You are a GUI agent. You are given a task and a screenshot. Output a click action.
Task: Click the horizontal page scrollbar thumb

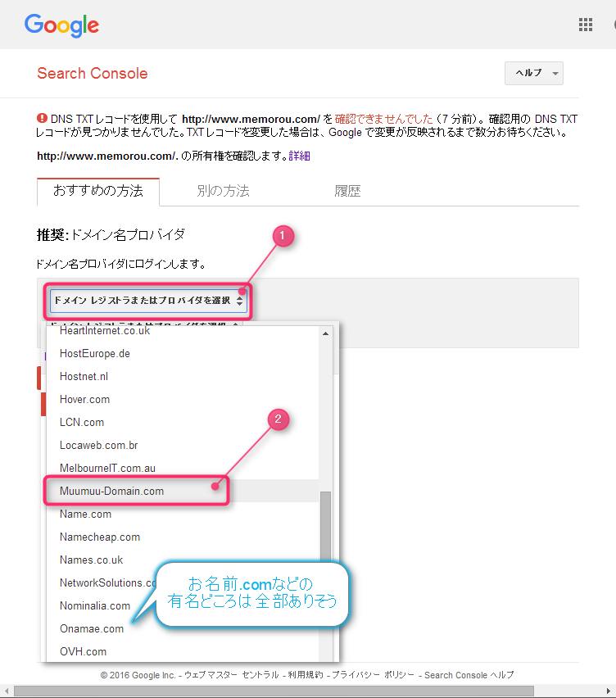274,691
